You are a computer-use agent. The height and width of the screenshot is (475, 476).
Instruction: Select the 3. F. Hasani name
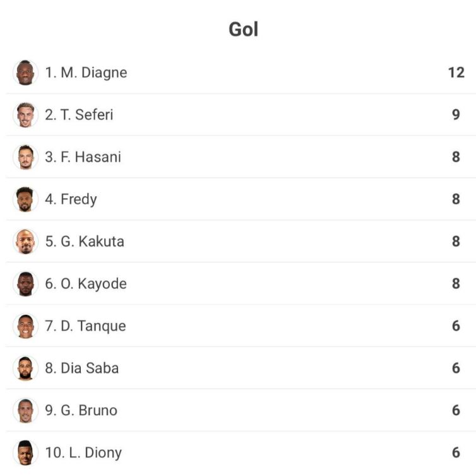83,157
